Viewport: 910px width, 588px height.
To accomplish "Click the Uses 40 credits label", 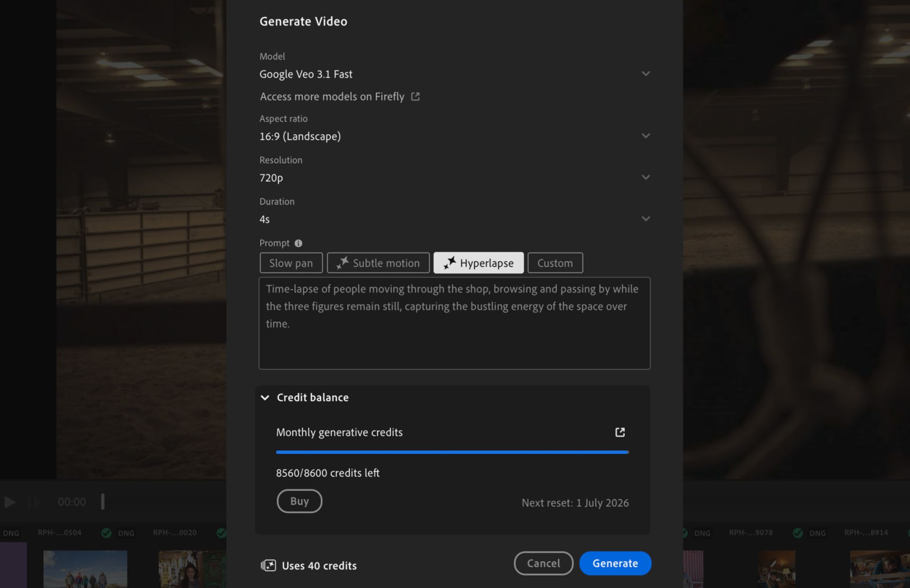I will (x=319, y=566).
